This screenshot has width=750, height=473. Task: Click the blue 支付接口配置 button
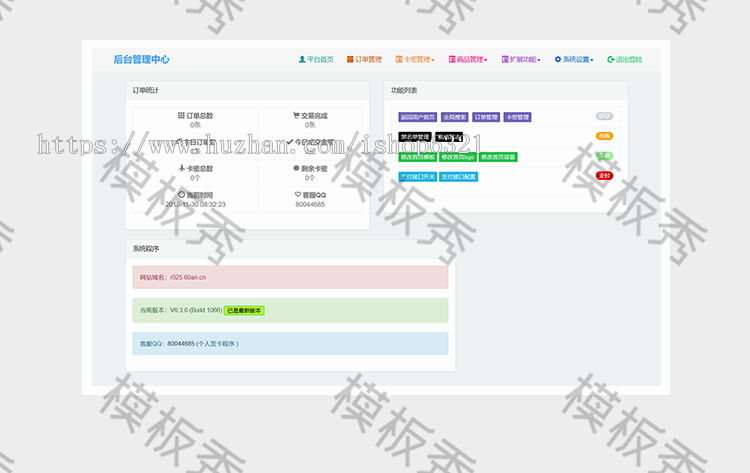(x=459, y=177)
